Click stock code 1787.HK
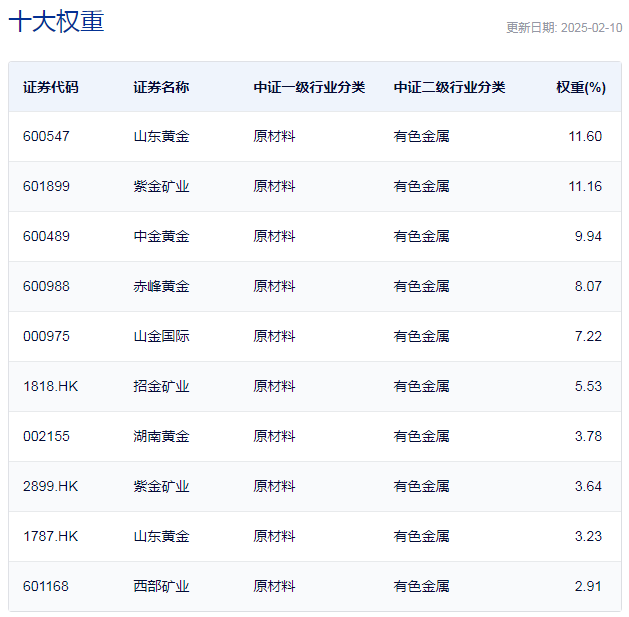This screenshot has width=629, height=617. point(50,536)
